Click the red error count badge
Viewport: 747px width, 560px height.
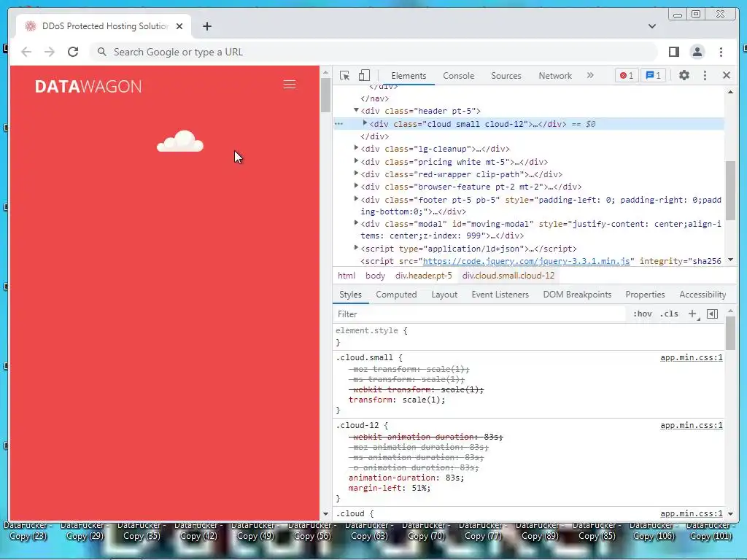tap(627, 75)
